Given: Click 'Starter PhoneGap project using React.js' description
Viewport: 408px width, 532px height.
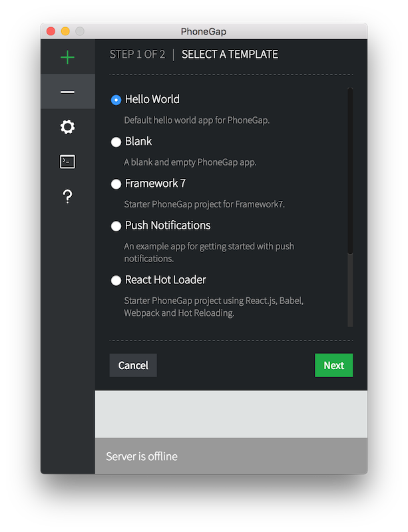Looking at the screenshot, I should pyautogui.click(x=214, y=307).
